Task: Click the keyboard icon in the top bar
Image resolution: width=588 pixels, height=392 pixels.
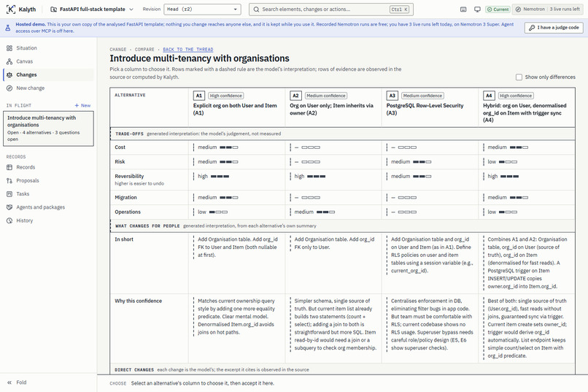Action: tap(463, 9)
